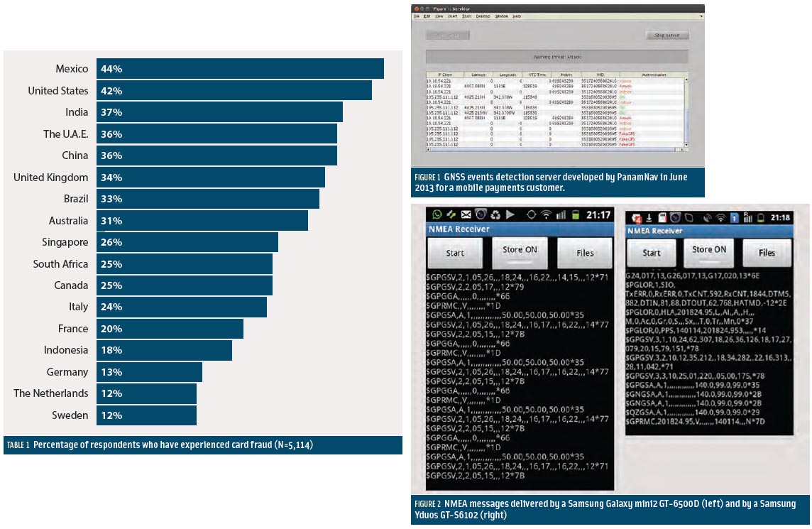
Task: Click the red close button of Servidor window
Action: (x=417, y=9)
